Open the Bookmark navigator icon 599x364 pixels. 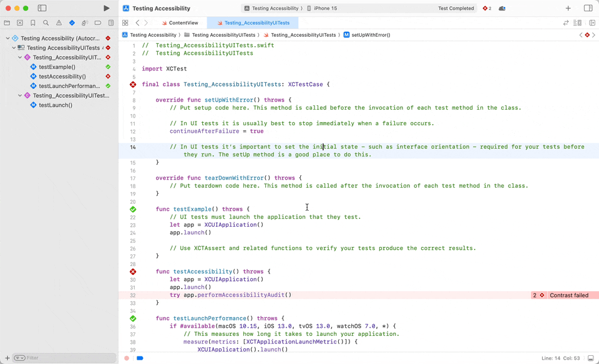pyautogui.click(x=33, y=23)
